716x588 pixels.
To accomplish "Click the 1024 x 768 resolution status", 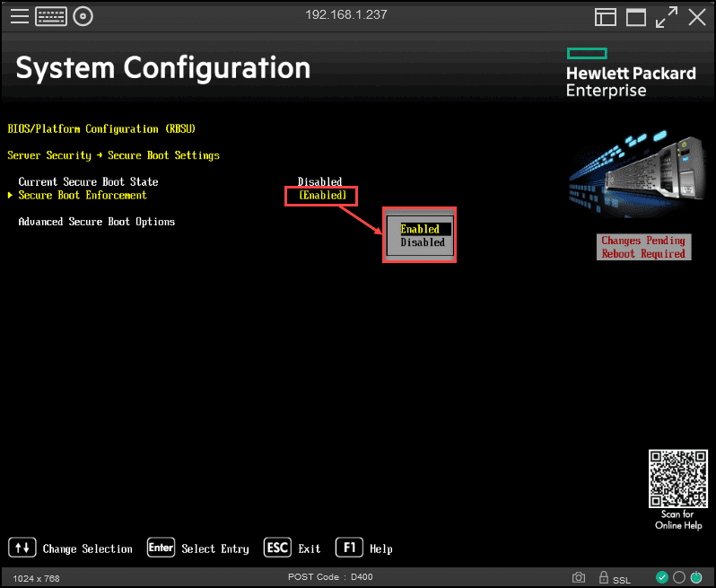I will click(36, 578).
